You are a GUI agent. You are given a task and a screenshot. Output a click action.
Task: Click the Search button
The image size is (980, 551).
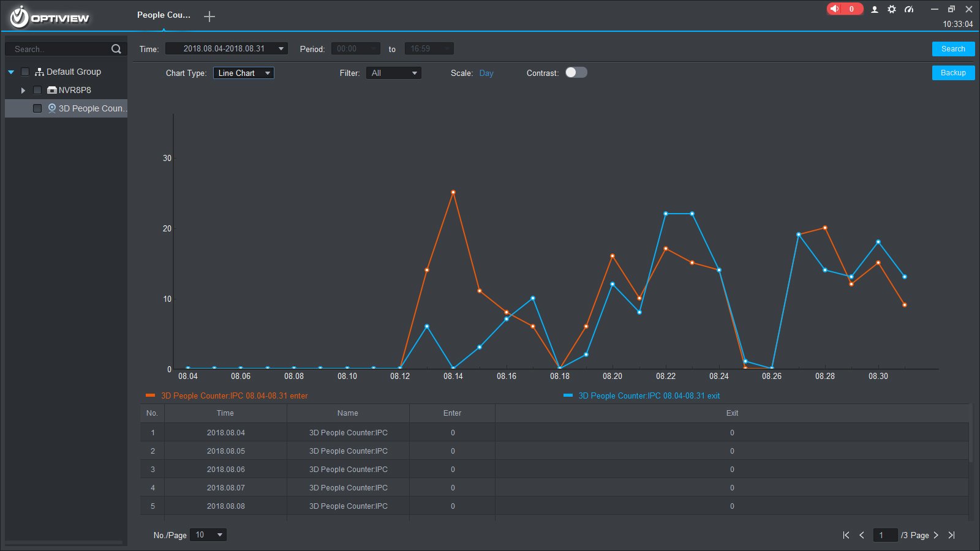953,49
